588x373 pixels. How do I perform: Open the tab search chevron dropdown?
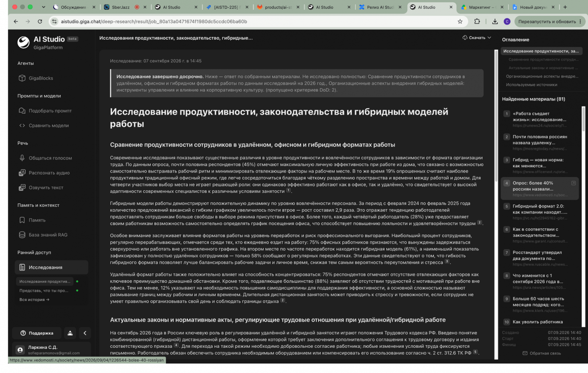tap(43, 7)
